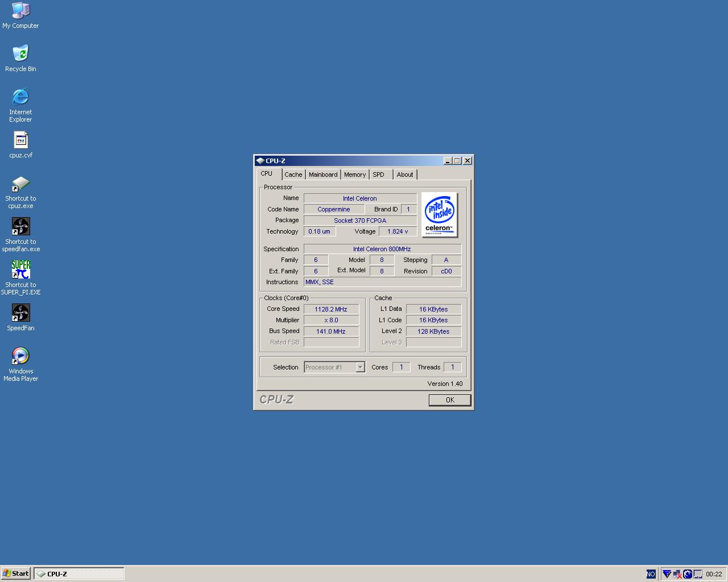Click the Bus Speed value 141.0 MHz
The height and width of the screenshot is (582, 728).
331,331
